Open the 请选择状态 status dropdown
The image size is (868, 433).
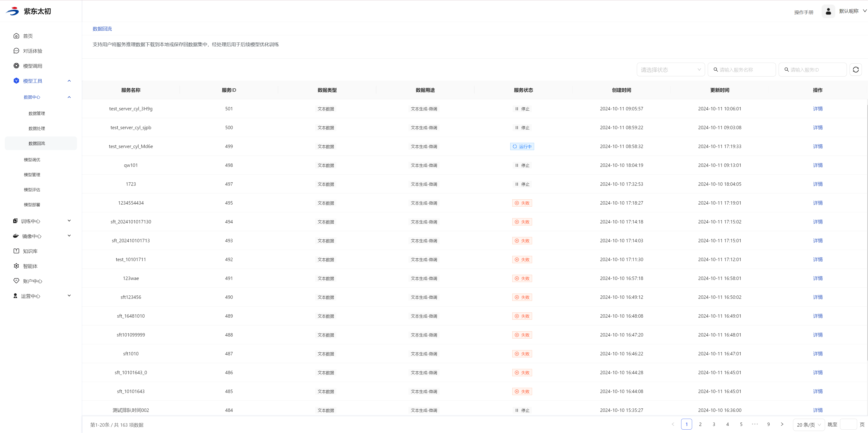[670, 70]
